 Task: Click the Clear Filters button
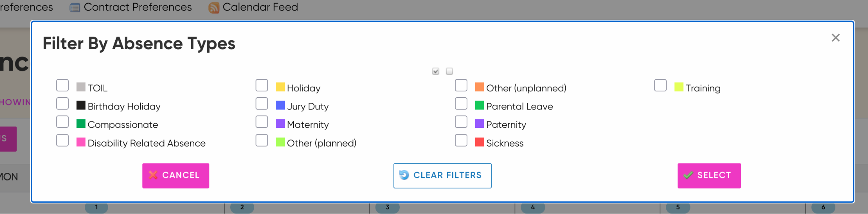coord(442,175)
